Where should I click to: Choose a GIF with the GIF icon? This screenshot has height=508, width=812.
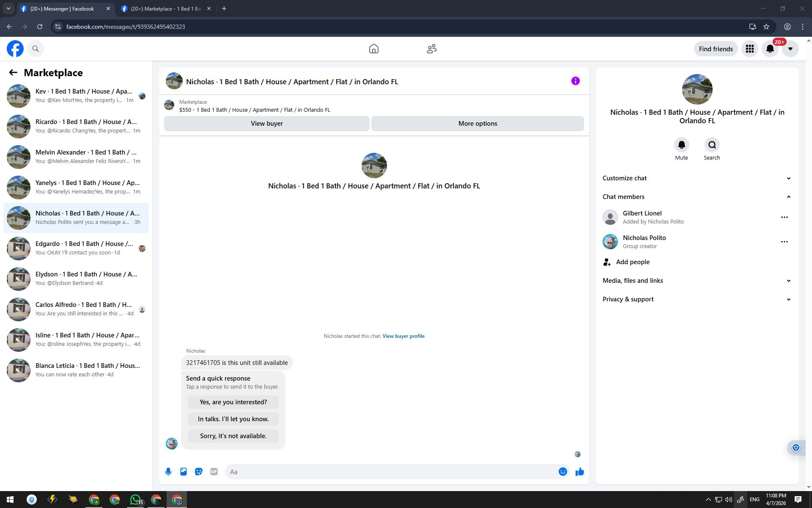(x=214, y=472)
